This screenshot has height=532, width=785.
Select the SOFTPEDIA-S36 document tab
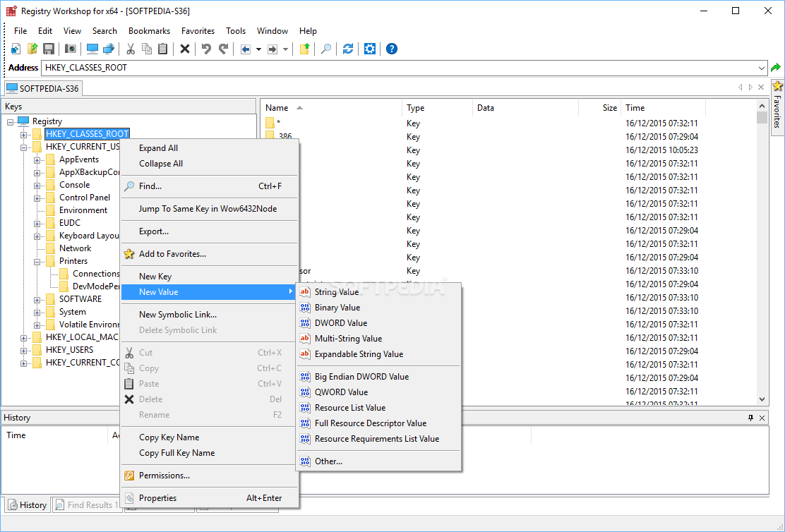tap(42, 89)
